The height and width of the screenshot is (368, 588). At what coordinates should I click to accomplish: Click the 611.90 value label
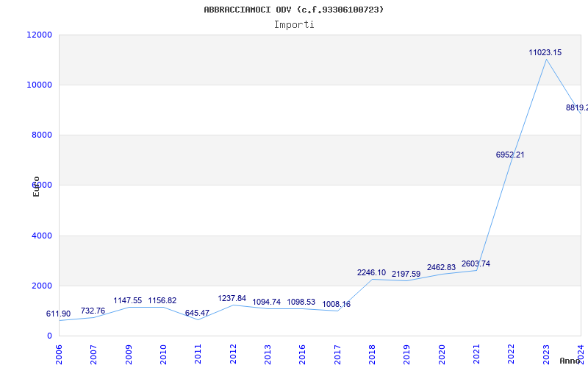coord(58,314)
